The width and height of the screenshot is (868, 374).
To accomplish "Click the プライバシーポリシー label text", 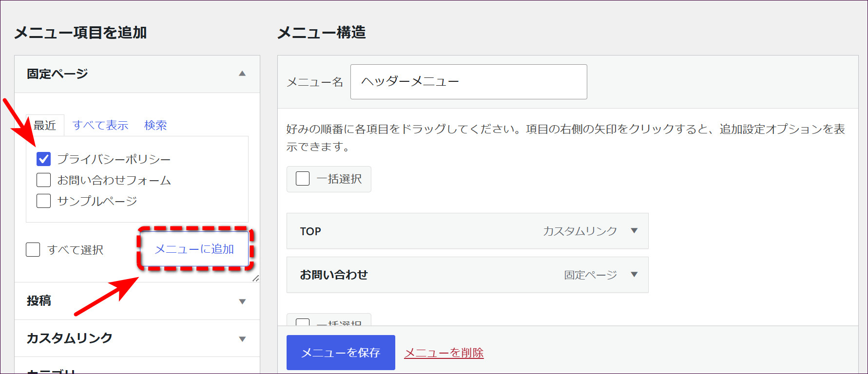I will click(114, 159).
